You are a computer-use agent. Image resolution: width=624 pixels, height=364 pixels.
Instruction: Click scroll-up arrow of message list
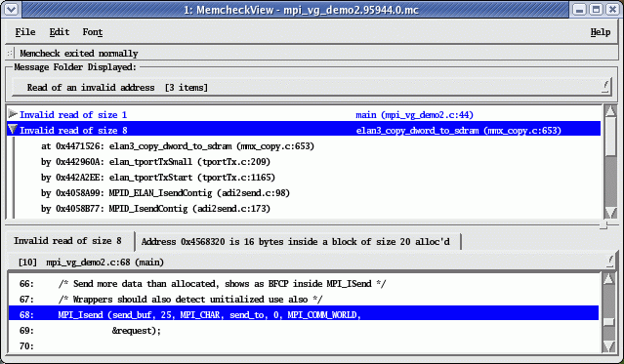point(611,111)
